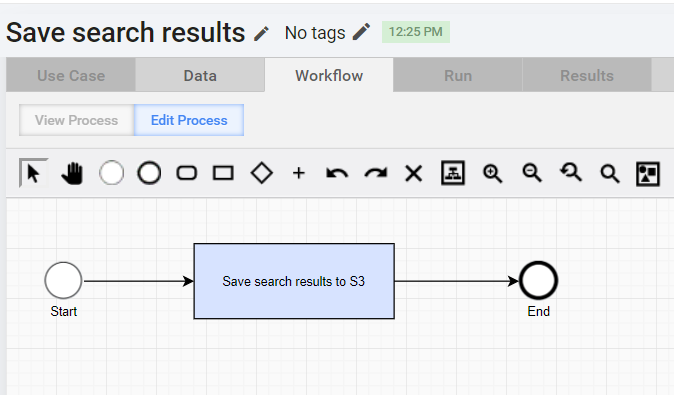Image resolution: width=674 pixels, height=395 pixels.
Task: Reset zoom with the rotating magnifier icon
Action: [571, 173]
